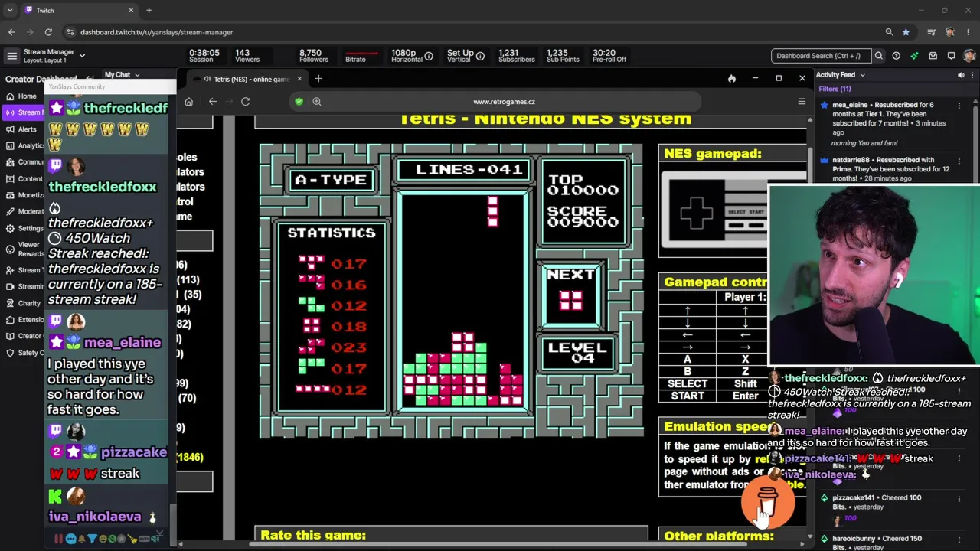Open the dashboard notifications inbox icon

click(x=933, y=56)
